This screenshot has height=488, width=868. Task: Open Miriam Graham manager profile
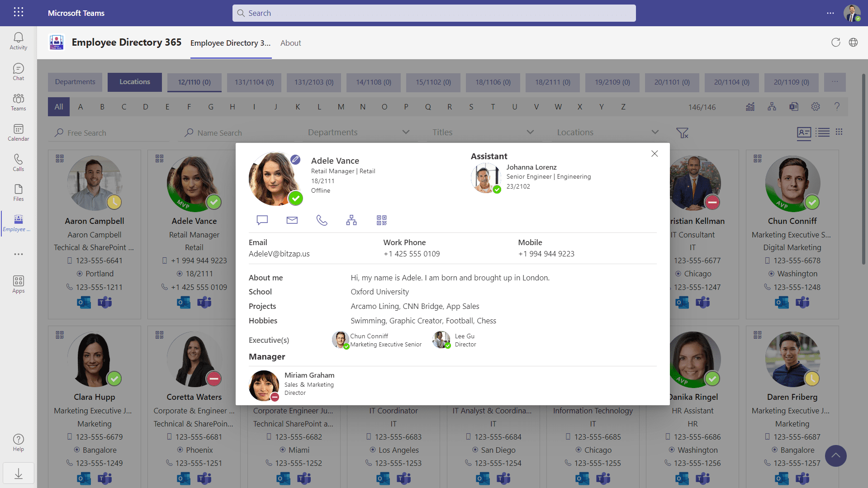pos(309,375)
